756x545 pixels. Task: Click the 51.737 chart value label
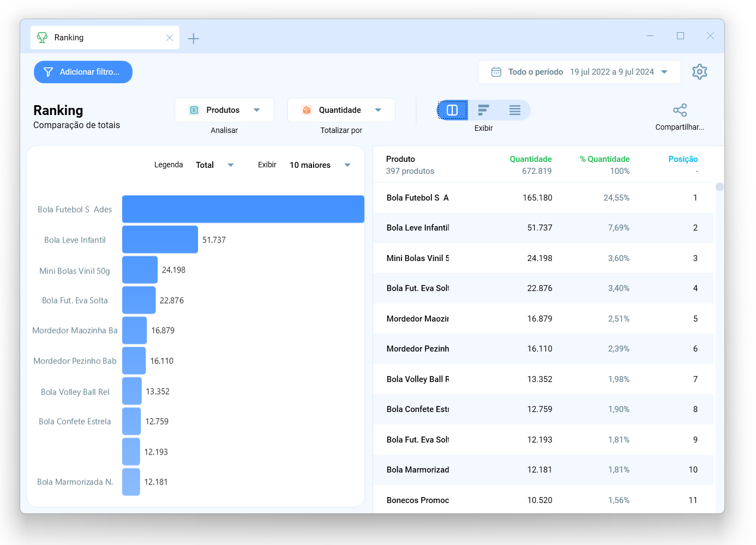pos(214,240)
